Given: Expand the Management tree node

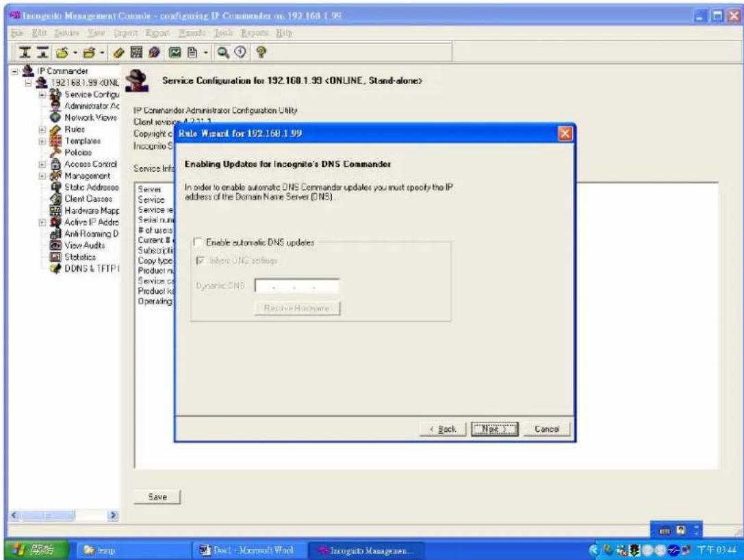Looking at the screenshot, I should click(x=42, y=175).
